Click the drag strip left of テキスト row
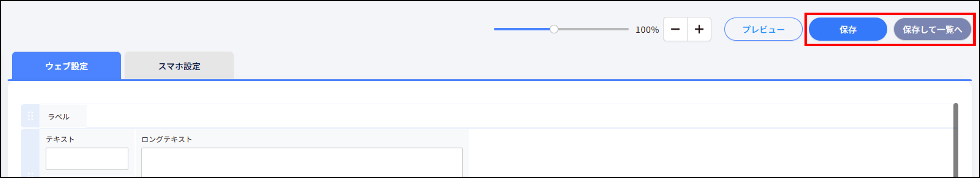The height and width of the screenshot is (178, 980). 30,152
